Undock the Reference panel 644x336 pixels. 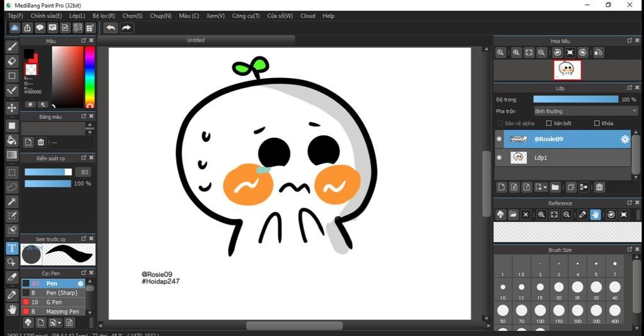[630, 203]
